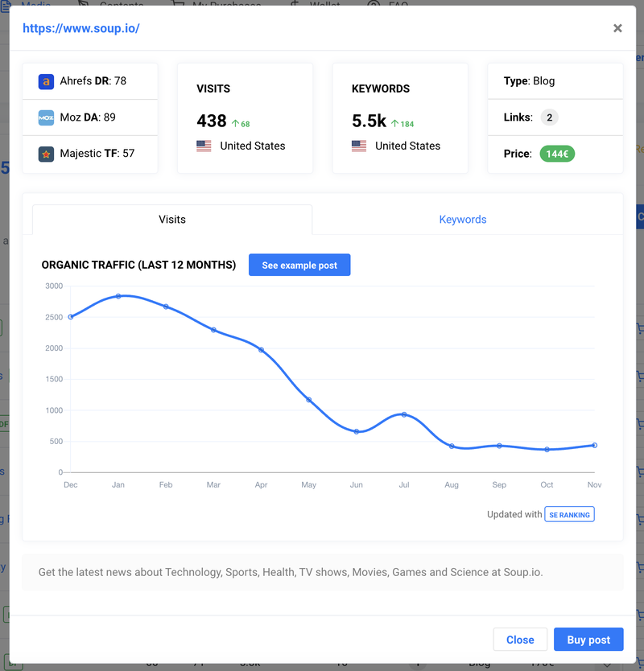Click the Moz DA logo icon
The height and width of the screenshot is (671, 644).
click(46, 117)
